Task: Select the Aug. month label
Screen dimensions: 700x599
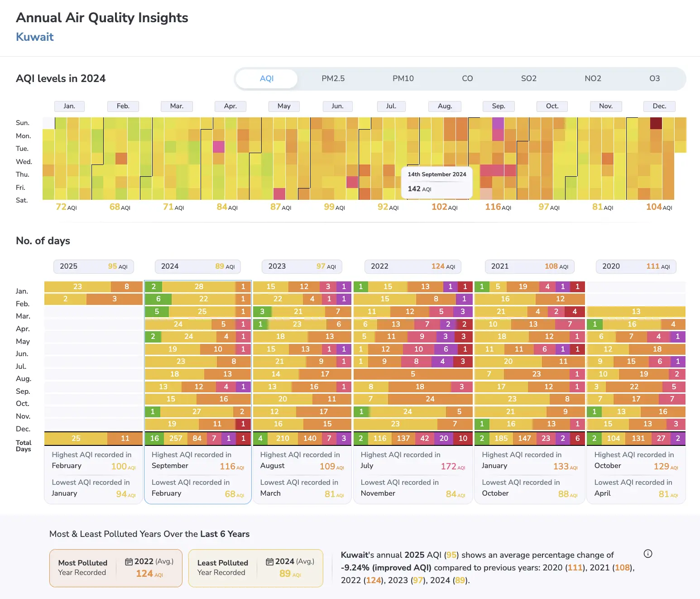Action: [x=445, y=106]
